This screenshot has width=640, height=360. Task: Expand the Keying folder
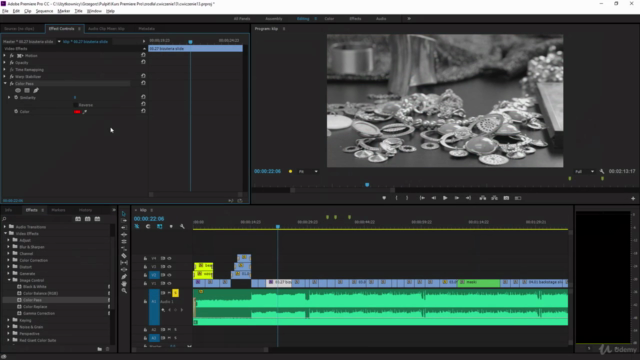[9, 320]
